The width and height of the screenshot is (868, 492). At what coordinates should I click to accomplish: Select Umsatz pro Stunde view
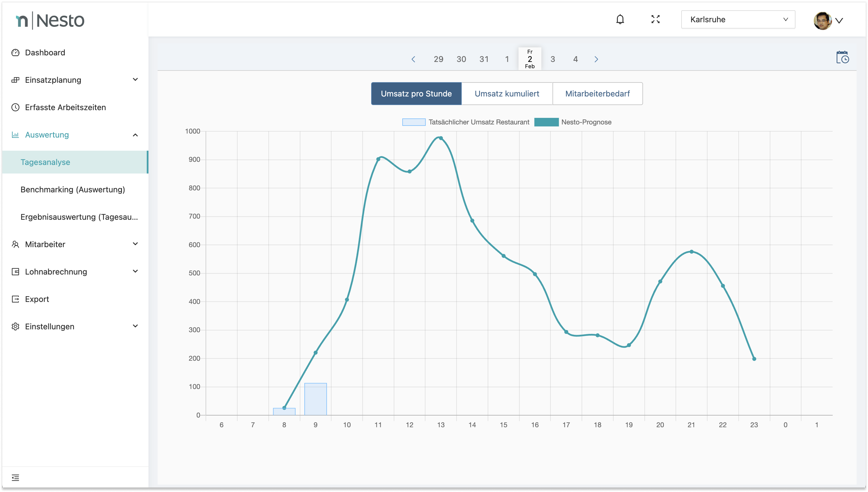pos(416,94)
